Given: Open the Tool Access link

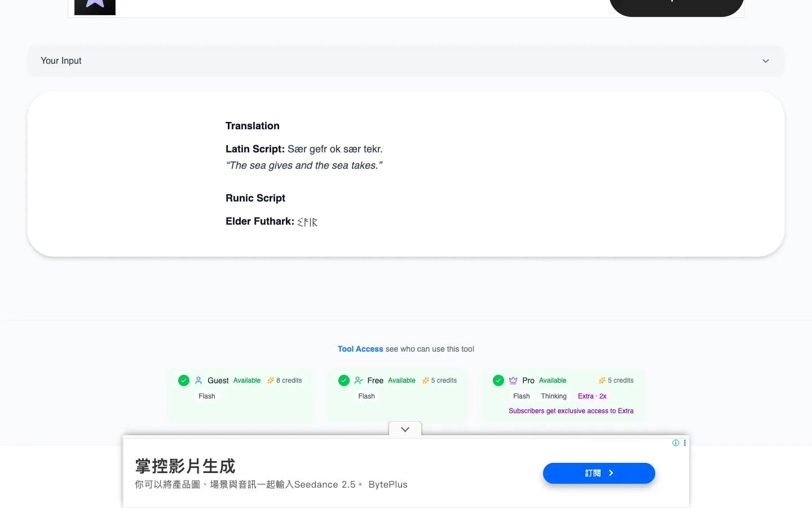Looking at the screenshot, I should (360, 349).
